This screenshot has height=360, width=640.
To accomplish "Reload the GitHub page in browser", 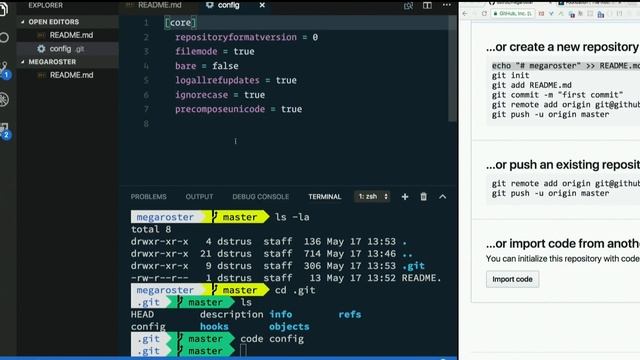I will point(484,13).
